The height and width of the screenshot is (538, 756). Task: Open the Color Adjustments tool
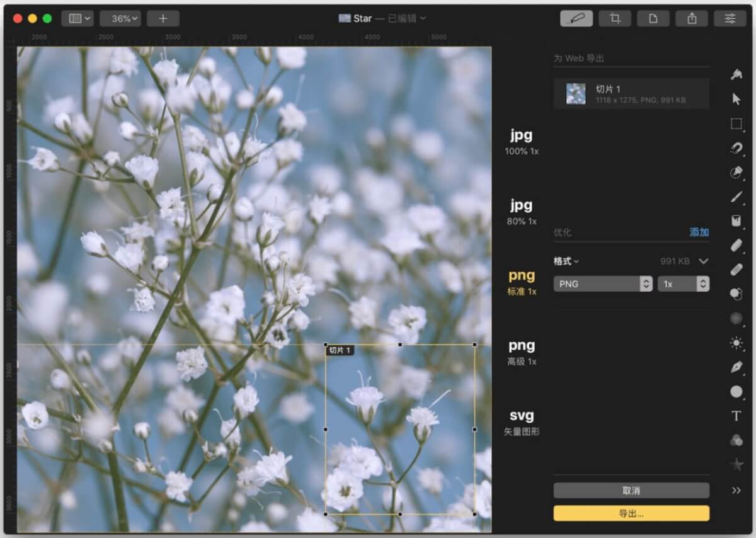736,440
